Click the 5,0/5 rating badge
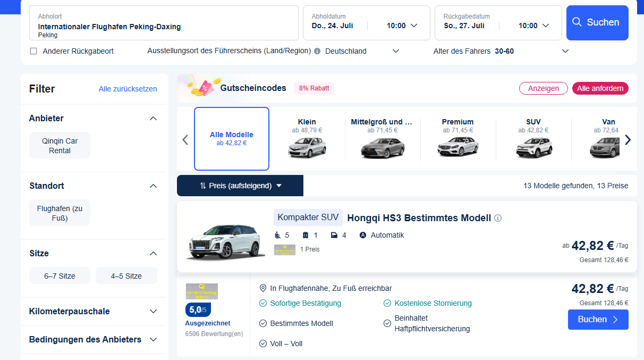The image size is (644, 360). [x=197, y=309]
